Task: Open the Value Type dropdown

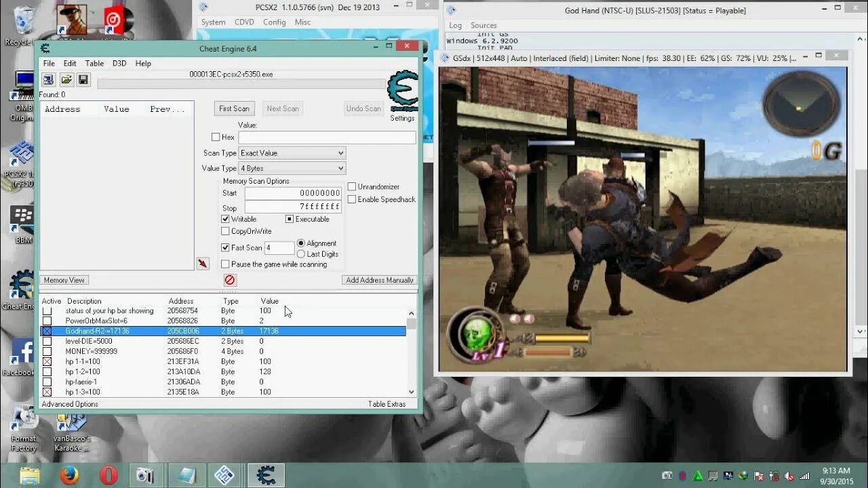Action: (292, 168)
